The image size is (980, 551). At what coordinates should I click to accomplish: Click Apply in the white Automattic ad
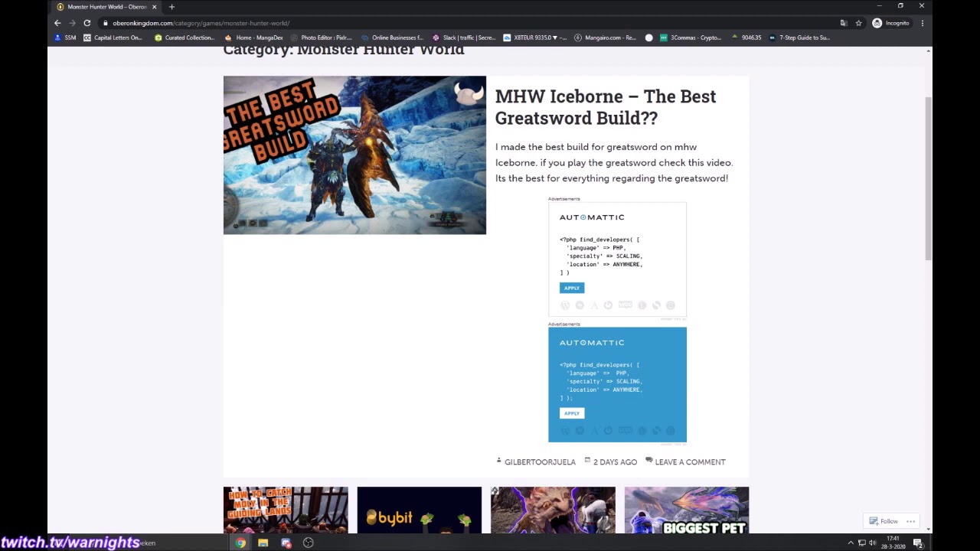click(x=572, y=288)
